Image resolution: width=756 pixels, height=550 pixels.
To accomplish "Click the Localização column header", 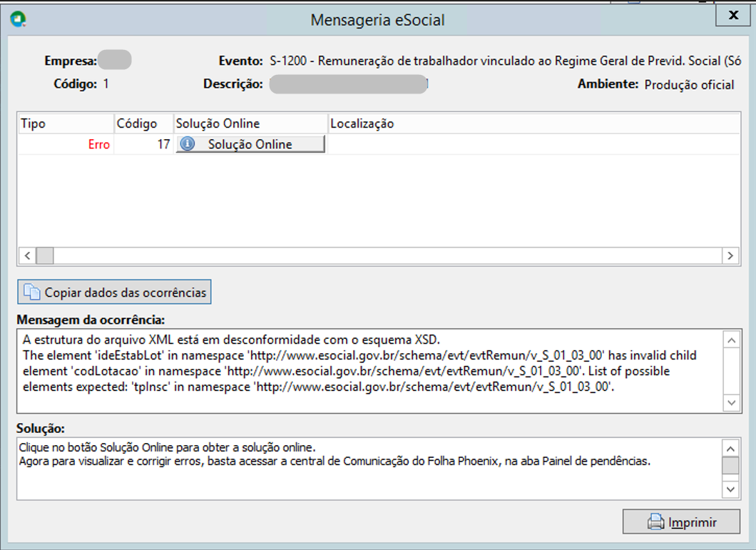I will [x=533, y=123].
